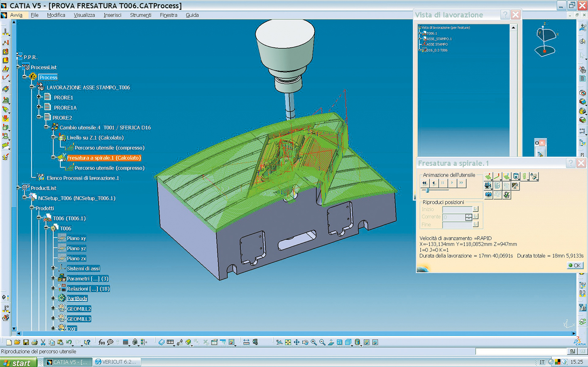Confirm with OK in Fresatura a spirale dialog

pos(575,265)
